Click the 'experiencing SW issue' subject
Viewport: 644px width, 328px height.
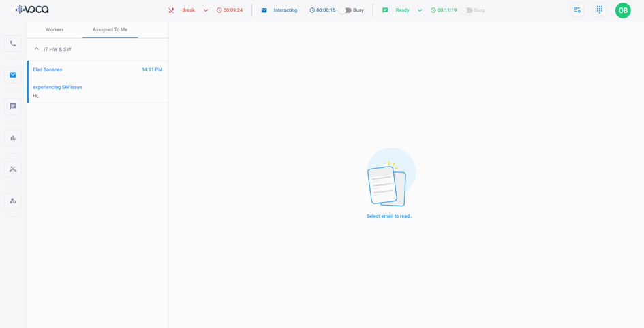(57, 87)
